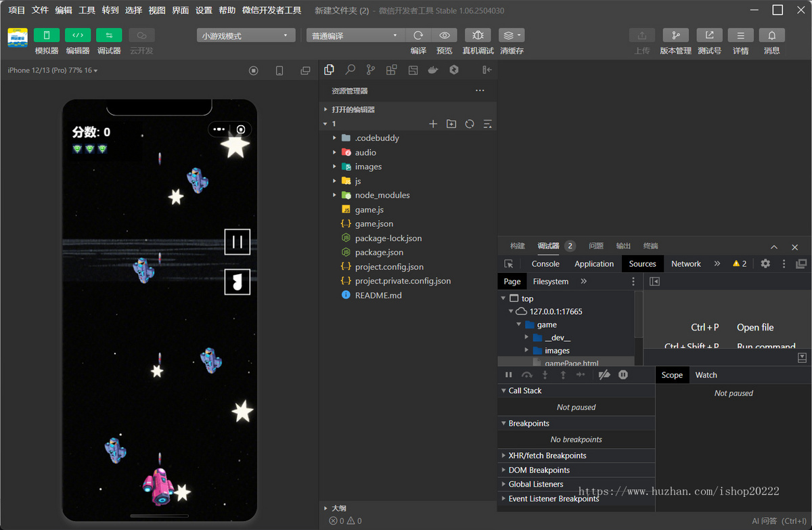
Task: Click the inspect element picker icon
Action: click(509, 264)
